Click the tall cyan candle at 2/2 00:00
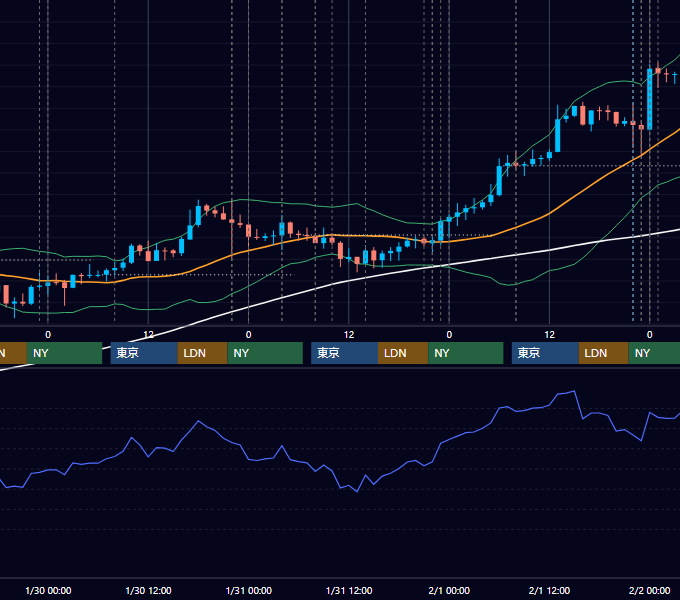Viewport: 680px width, 600px height. coord(650,99)
